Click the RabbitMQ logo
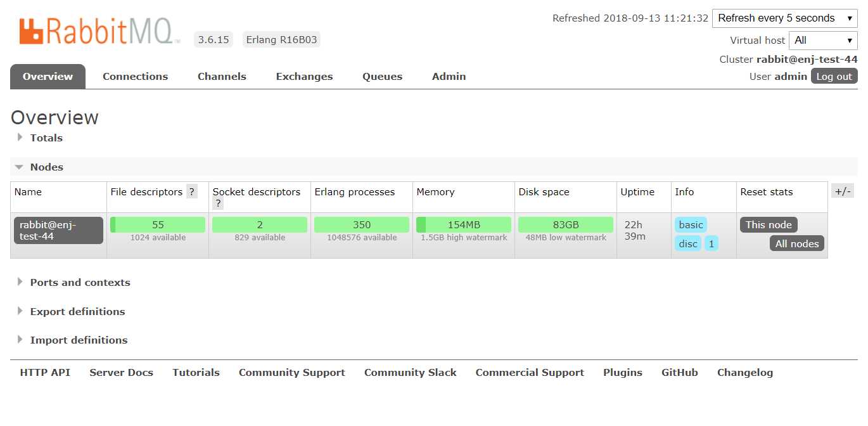Image resolution: width=868 pixels, height=426 pixels. [99, 32]
